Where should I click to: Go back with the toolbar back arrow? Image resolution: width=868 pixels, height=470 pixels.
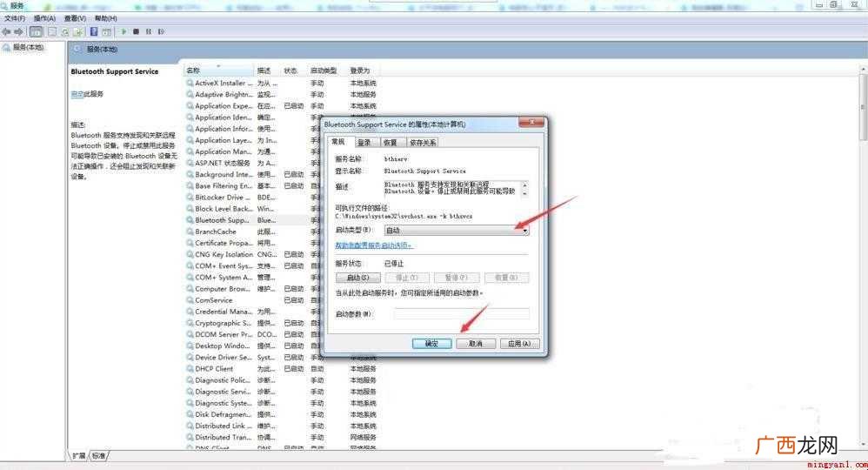(7, 31)
